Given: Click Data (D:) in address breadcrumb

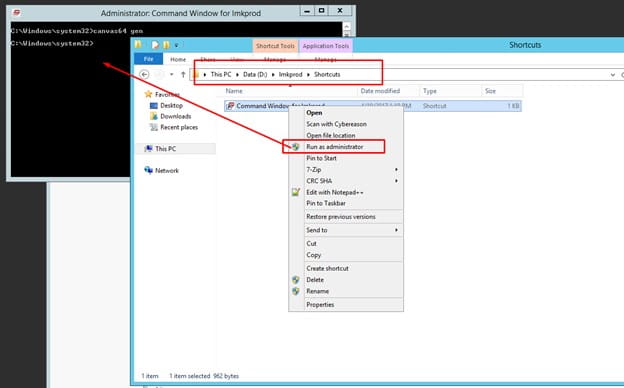Looking at the screenshot, I should point(255,74).
